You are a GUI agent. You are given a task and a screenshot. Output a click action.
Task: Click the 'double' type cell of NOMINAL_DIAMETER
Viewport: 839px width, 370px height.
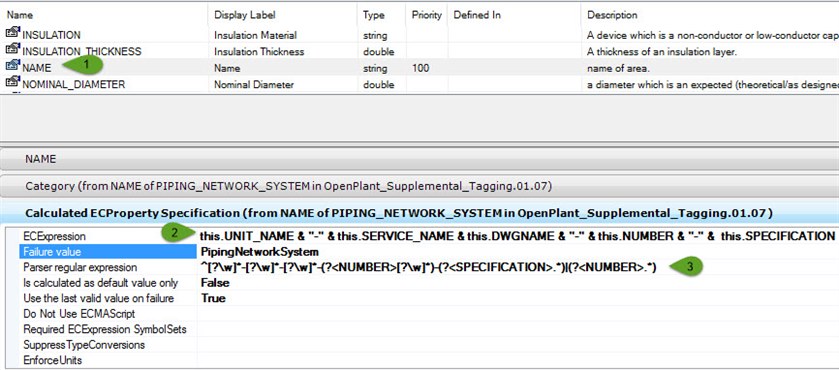(378, 85)
